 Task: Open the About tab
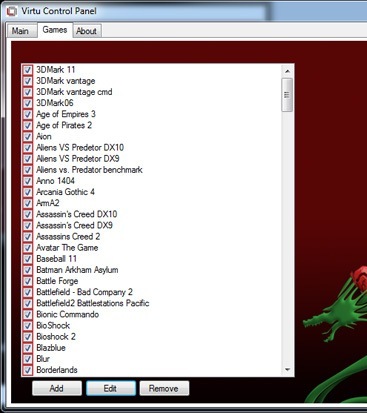point(86,31)
